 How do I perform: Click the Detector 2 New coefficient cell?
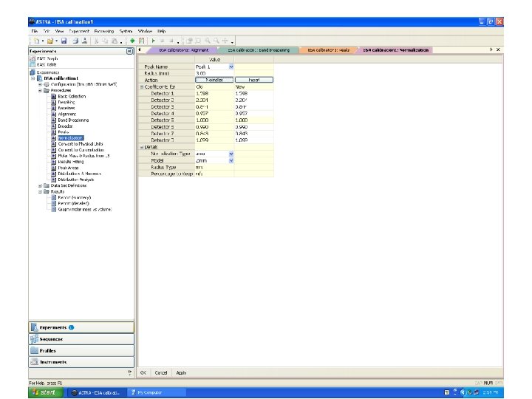(x=253, y=100)
